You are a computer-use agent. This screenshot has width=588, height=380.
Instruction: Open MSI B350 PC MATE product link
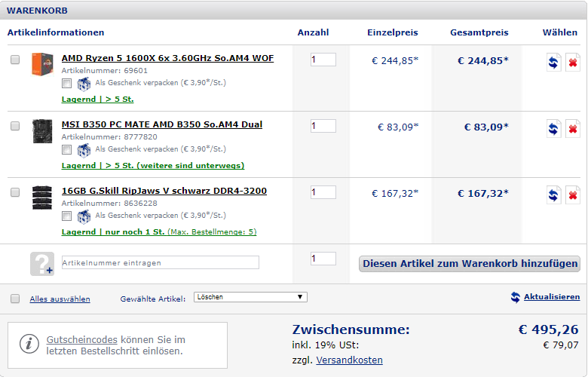click(x=162, y=124)
